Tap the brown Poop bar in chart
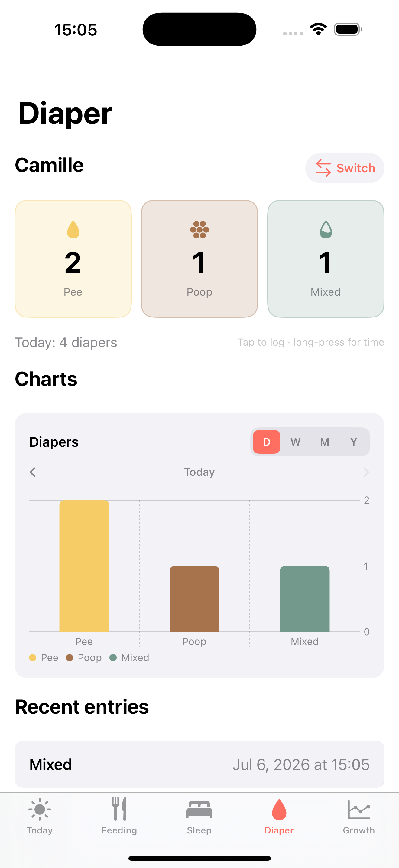This screenshot has height=868, width=399. pyautogui.click(x=194, y=599)
